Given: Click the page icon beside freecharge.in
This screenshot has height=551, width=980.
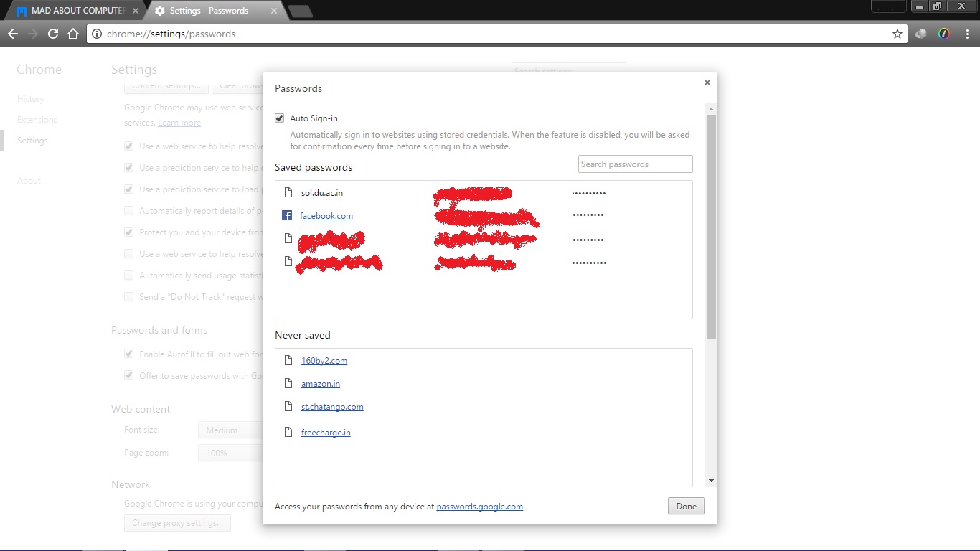Looking at the screenshot, I should click(288, 432).
